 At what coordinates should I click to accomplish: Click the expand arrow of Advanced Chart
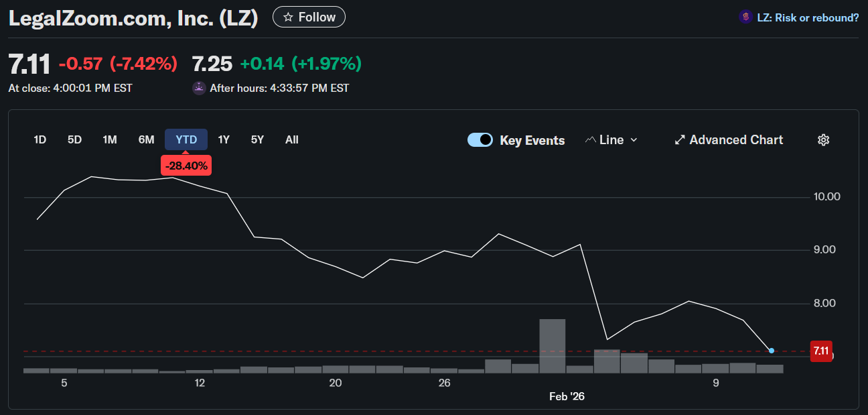click(x=679, y=139)
